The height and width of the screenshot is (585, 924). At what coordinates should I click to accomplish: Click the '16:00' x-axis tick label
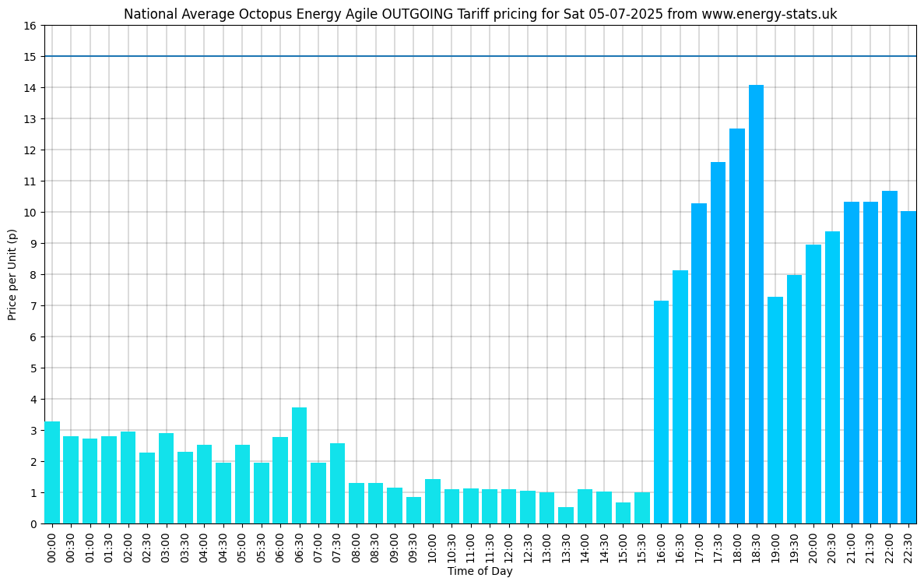pos(661,547)
